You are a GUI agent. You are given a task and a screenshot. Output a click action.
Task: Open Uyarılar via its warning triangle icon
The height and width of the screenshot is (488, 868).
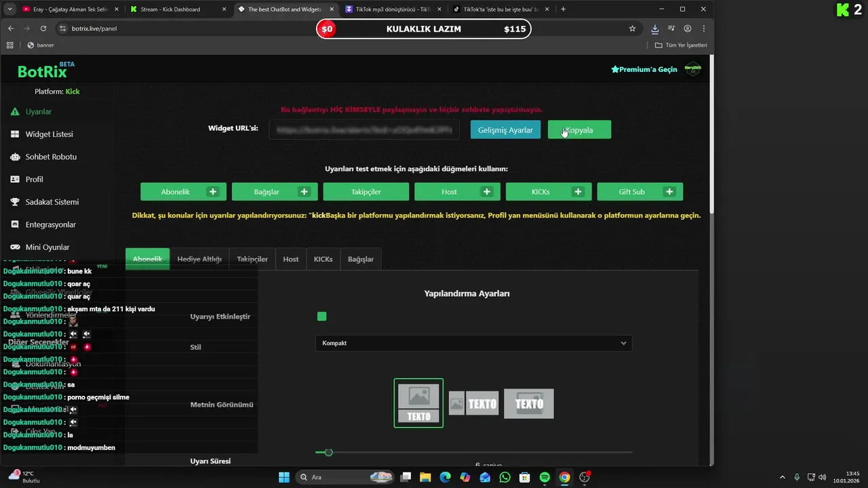click(x=15, y=112)
